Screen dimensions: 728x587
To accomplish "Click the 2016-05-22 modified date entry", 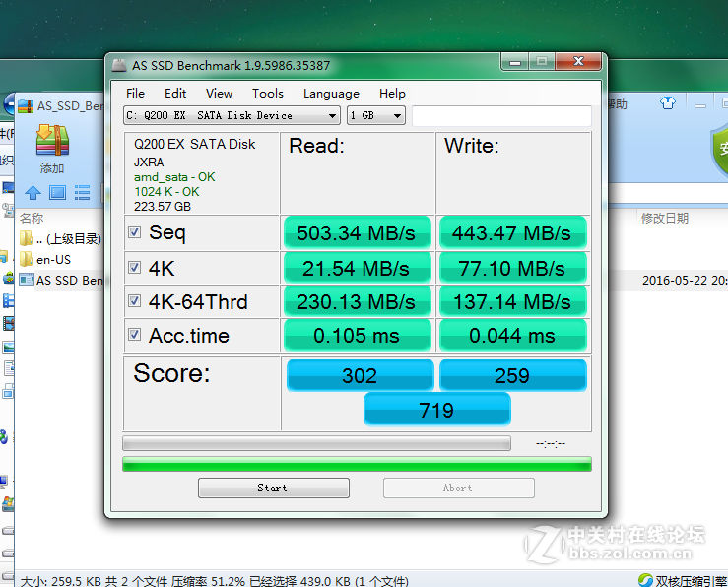I will [685, 281].
